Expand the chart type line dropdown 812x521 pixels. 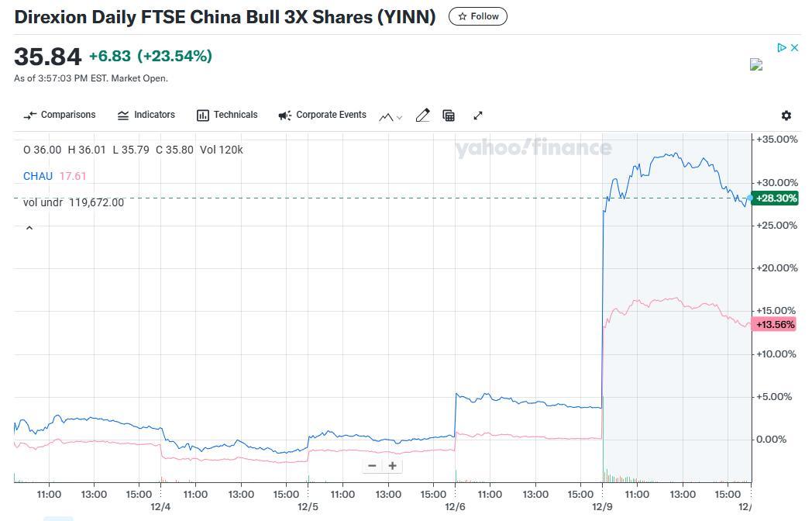point(391,116)
